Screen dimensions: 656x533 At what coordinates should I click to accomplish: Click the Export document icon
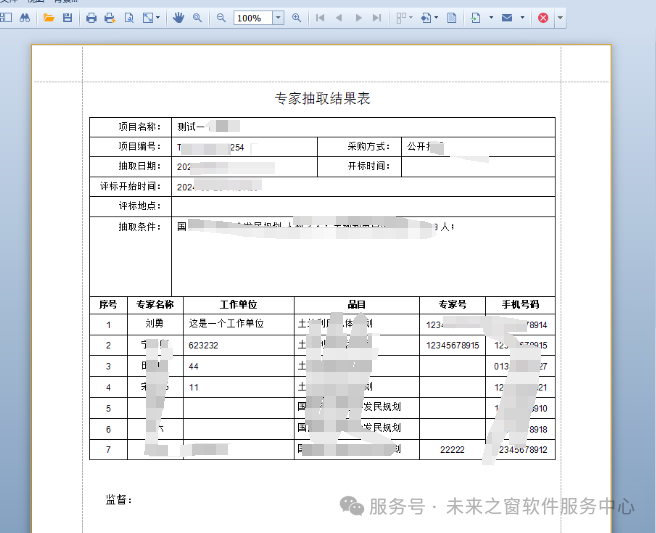point(476,18)
